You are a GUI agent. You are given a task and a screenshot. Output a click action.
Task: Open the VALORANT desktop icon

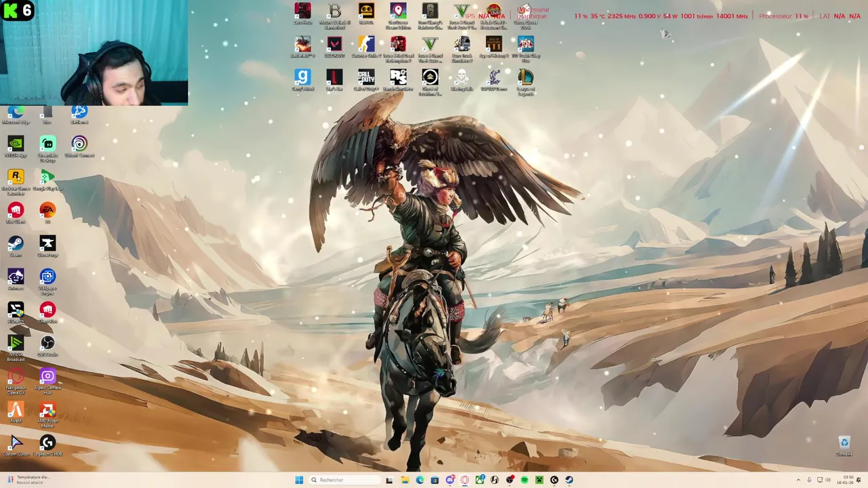point(334,47)
